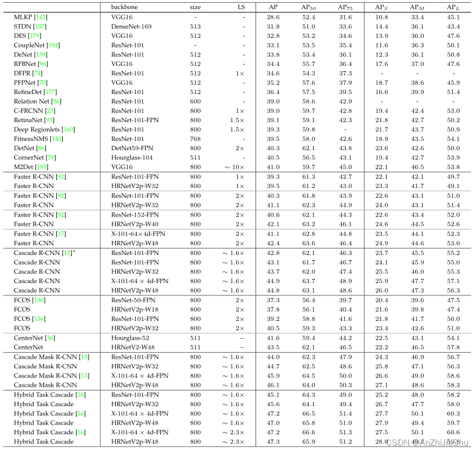Click the 'LS' column header
The height and width of the screenshot is (451, 476).
click(x=242, y=7)
